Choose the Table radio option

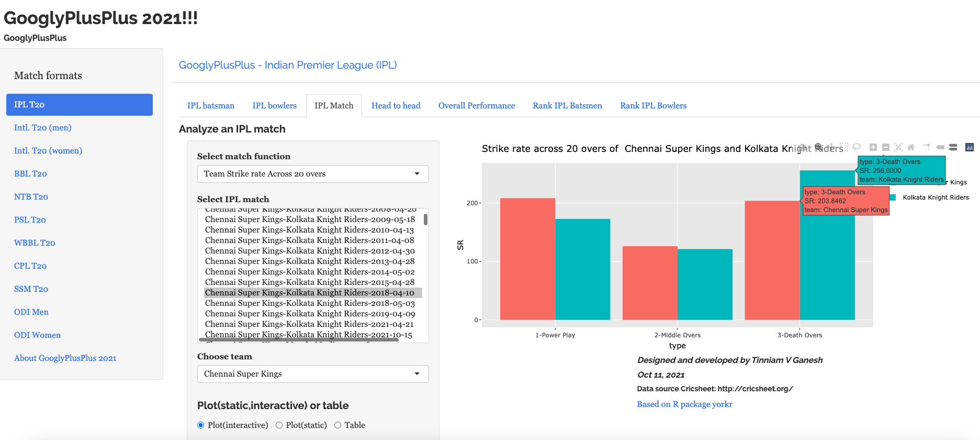(338, 425)
